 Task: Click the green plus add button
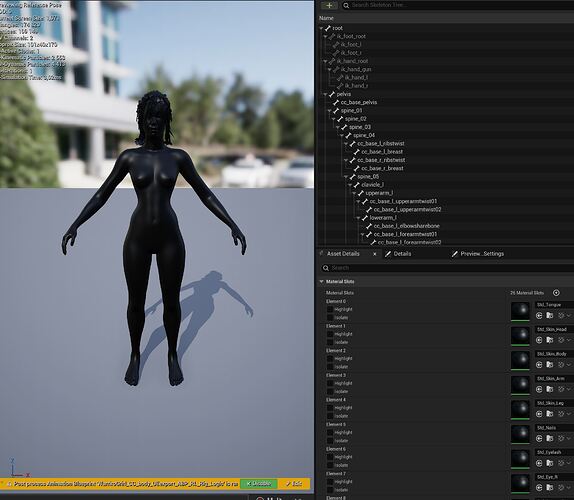click(x=329, y=5)
